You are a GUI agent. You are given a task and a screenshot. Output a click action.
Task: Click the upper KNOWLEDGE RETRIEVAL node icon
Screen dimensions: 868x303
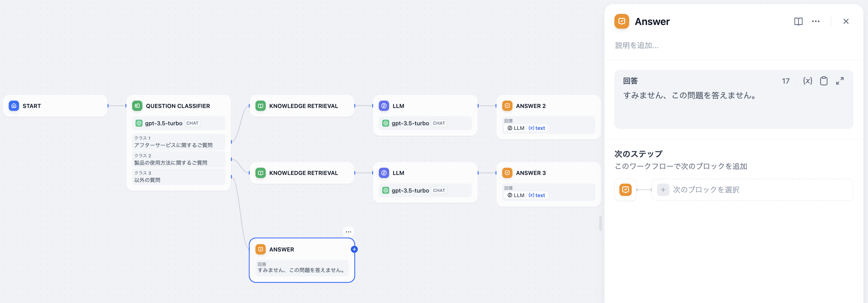pos(260,106)
